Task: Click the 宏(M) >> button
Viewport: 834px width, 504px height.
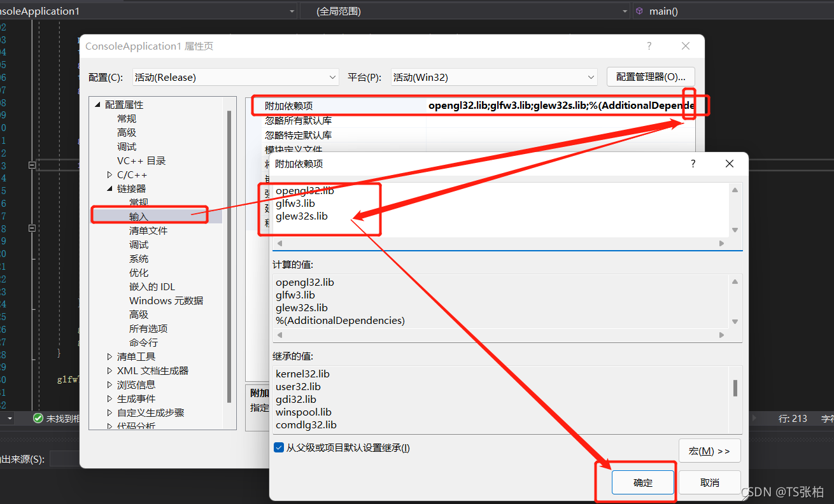Action: coord(710,451)
